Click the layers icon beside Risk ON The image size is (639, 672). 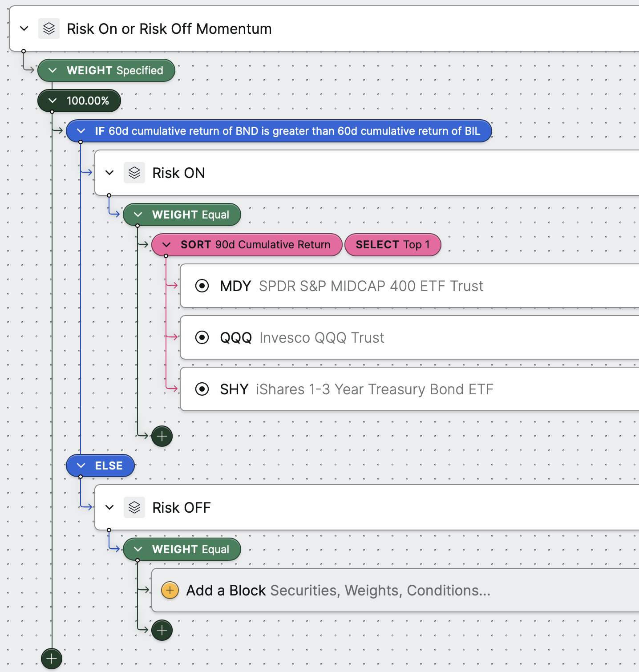coord(134,173)
